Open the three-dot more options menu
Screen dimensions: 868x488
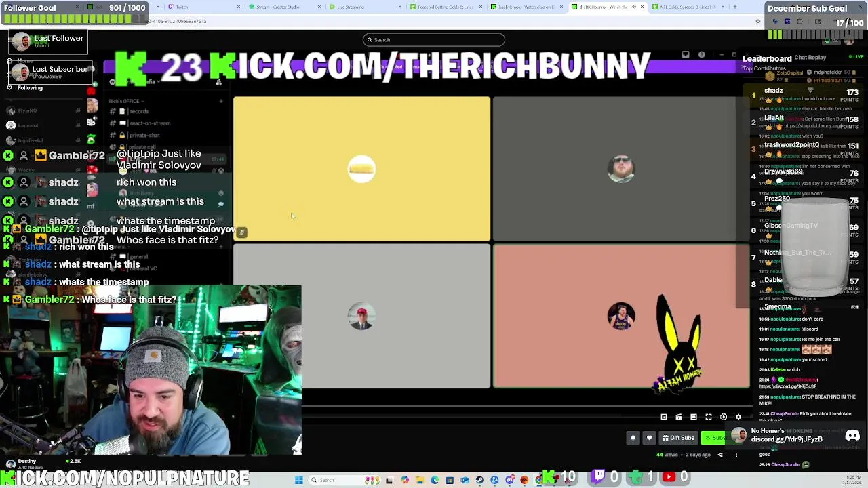click(736, 455)
